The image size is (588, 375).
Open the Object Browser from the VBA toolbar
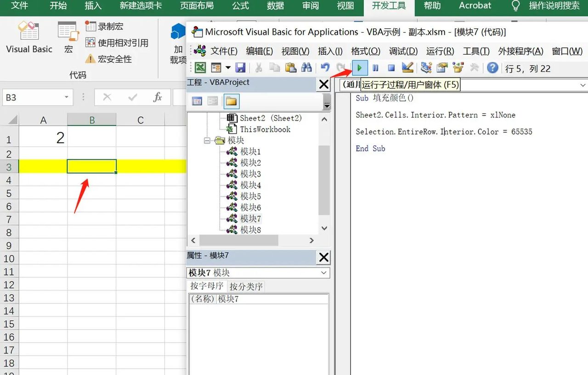pos(458,67)
